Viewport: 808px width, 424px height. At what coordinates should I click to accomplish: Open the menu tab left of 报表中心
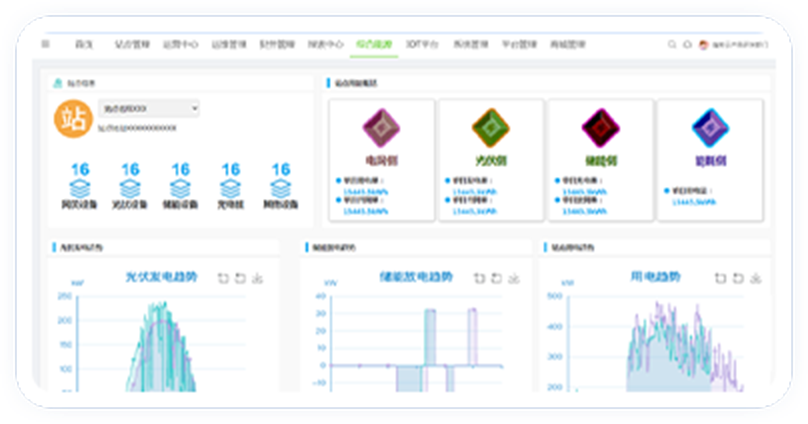(277, 44)
